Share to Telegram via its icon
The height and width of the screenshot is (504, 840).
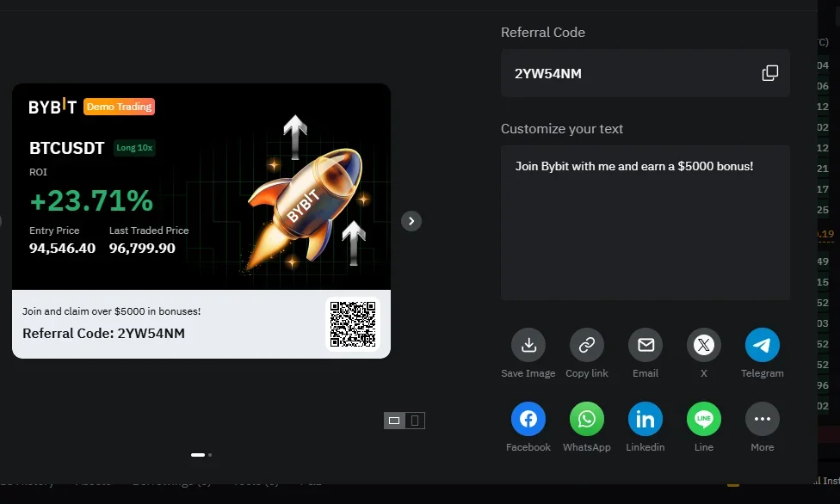763,345
